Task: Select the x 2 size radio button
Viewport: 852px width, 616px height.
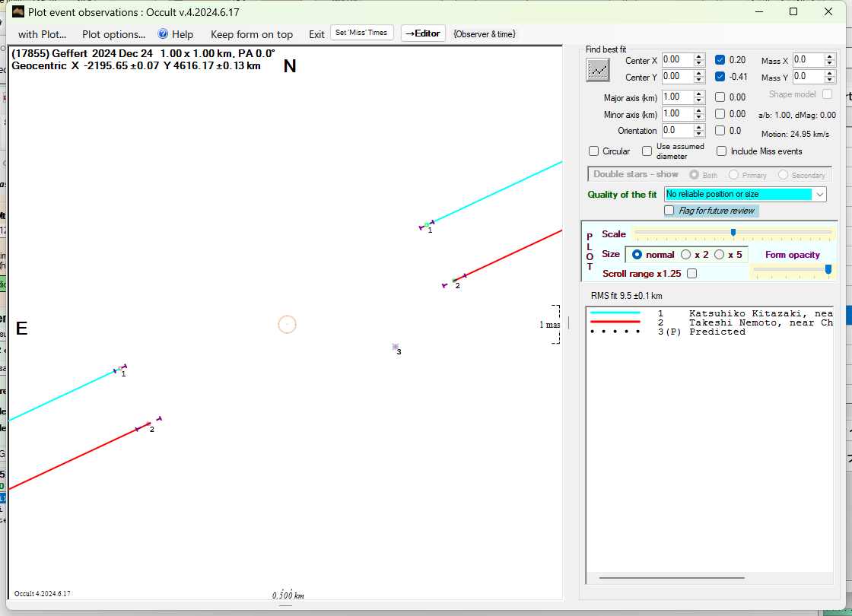Action: [x=686, y=255]
